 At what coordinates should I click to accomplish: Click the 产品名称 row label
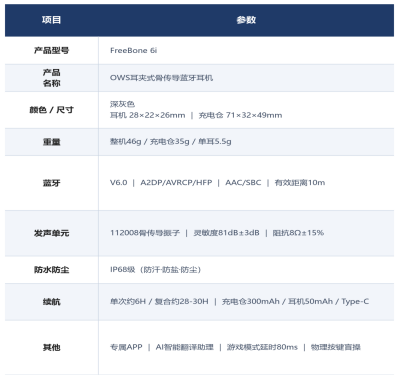52,78
